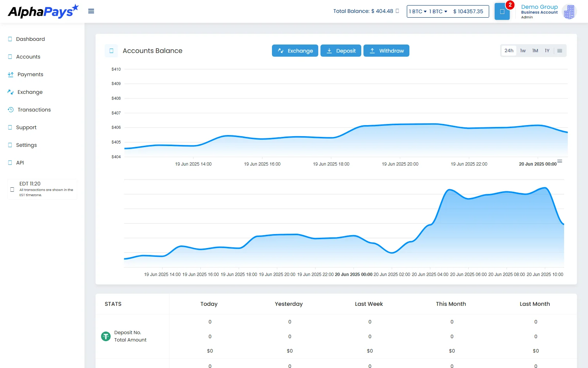
Task: Click the Tether deposit coin icon
Action: [x=106, y=336]
